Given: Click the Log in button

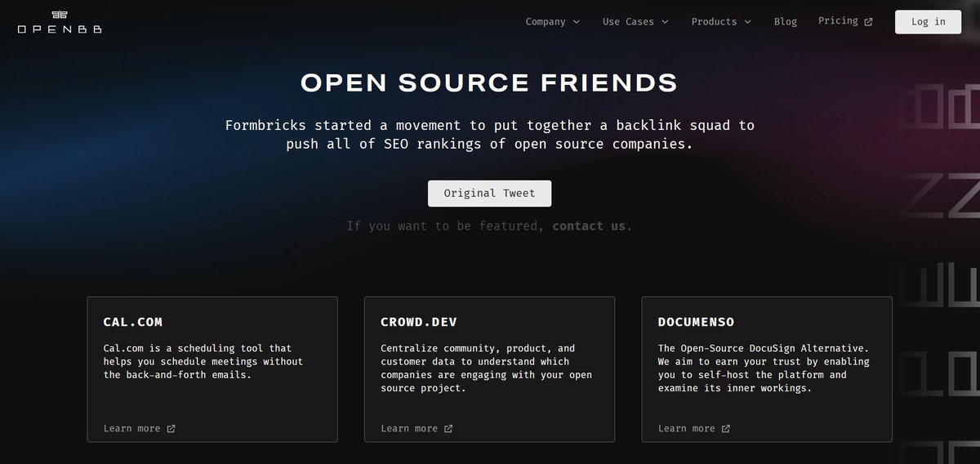Looking at the screenshot, I should coord(928,22).
